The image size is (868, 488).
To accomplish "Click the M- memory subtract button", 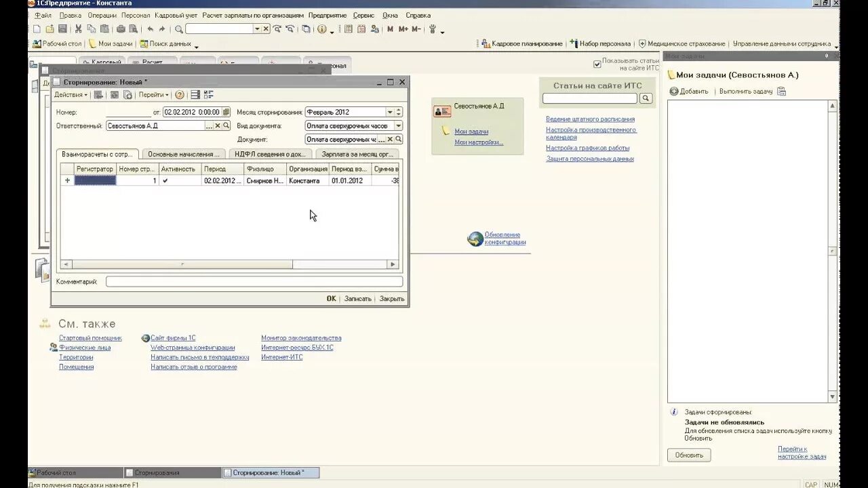I will click(416, 29).
